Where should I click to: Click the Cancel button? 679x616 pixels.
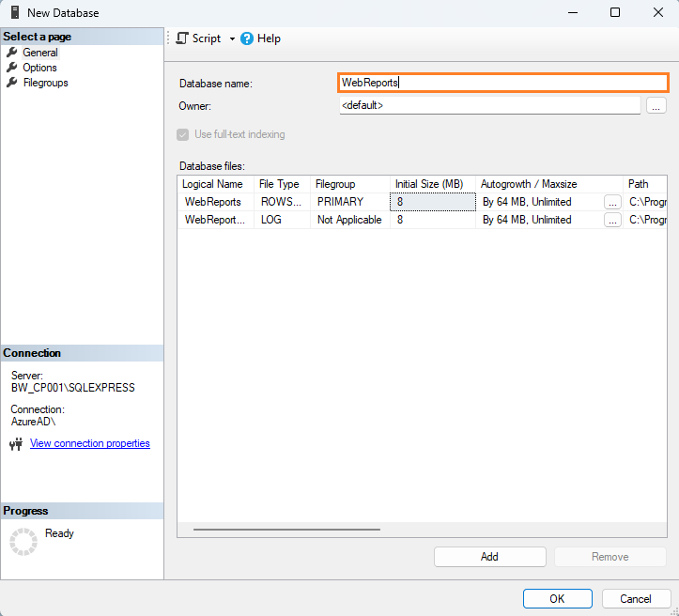636,599
